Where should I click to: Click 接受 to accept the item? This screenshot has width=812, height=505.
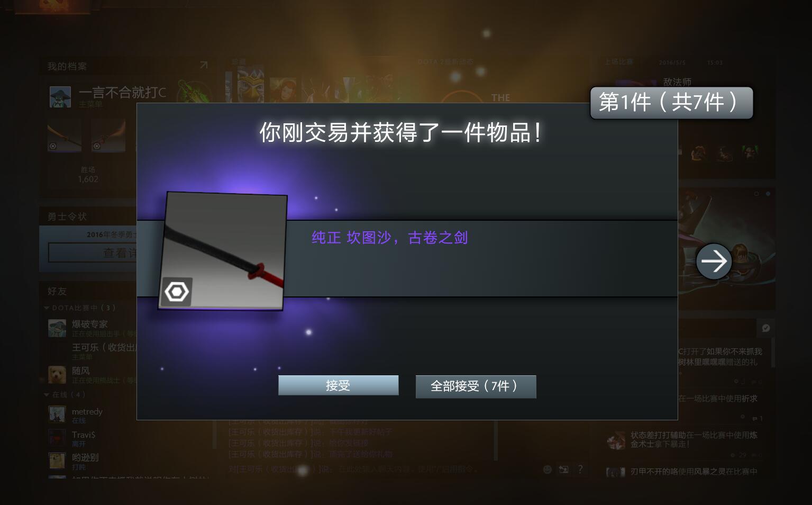(x=339, y=385)
